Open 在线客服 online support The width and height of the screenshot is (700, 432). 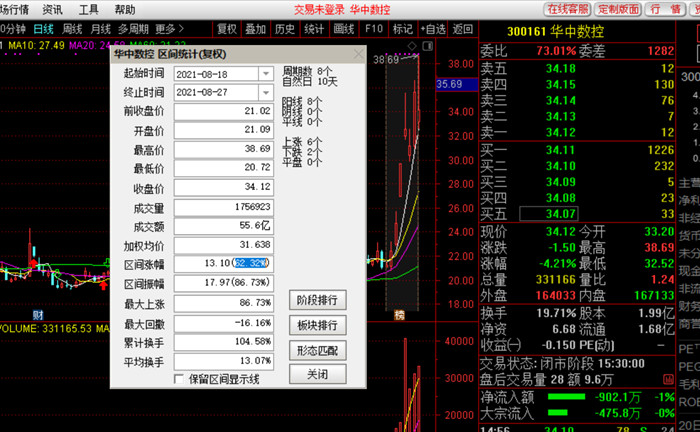(x=568, y=9)
